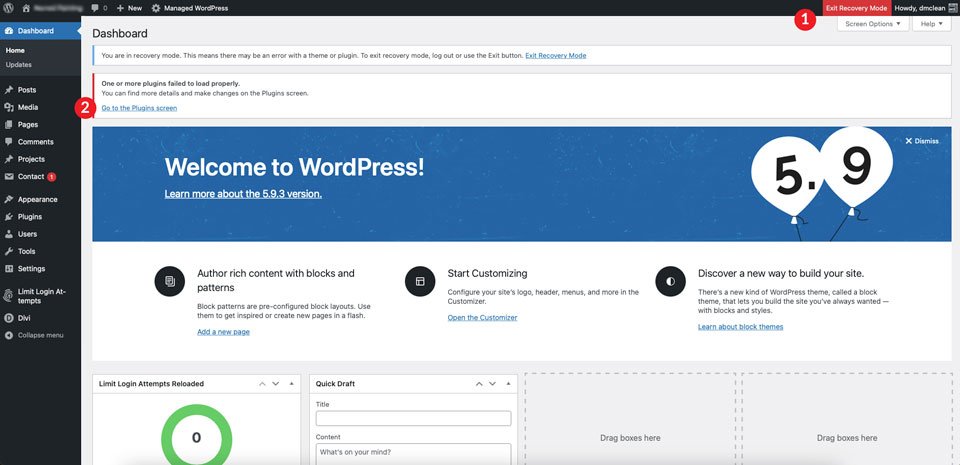Click the Divi icon in the sidebar
Screen dimensions: 960x465
tap(9, 318)
